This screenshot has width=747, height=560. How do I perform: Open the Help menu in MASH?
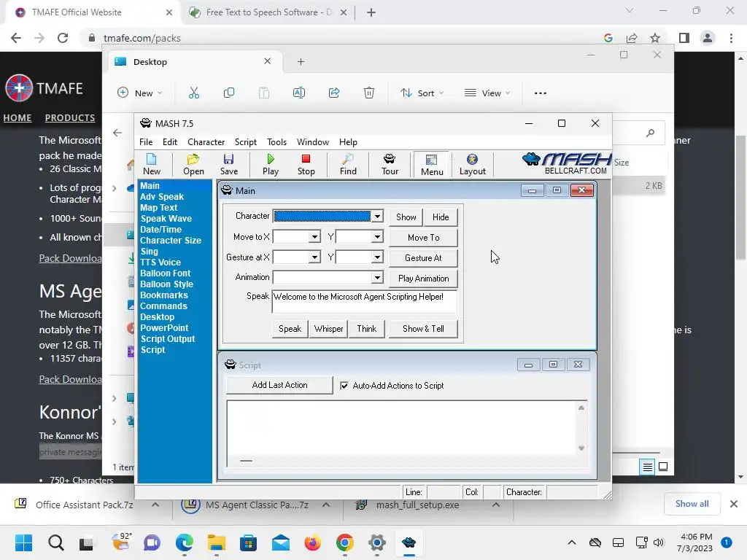[x=348, y=142]
